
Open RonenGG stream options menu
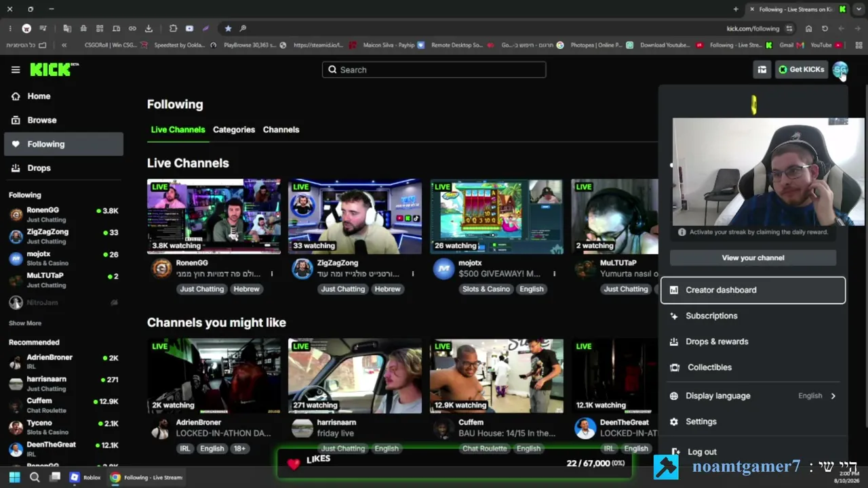point(272,274)
